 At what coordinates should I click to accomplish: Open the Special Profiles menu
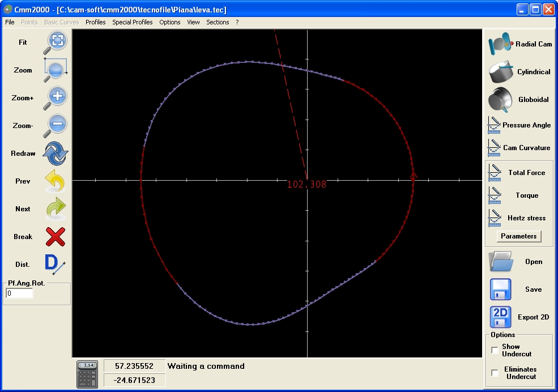coord(133,22)
